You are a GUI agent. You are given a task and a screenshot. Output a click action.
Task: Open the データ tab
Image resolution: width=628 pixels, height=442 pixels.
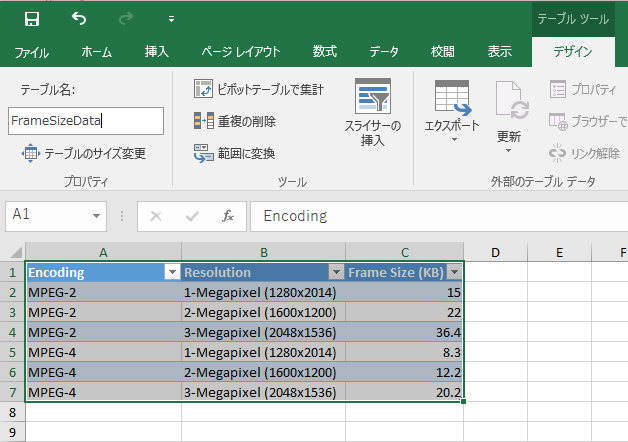[x=384, y=52]
